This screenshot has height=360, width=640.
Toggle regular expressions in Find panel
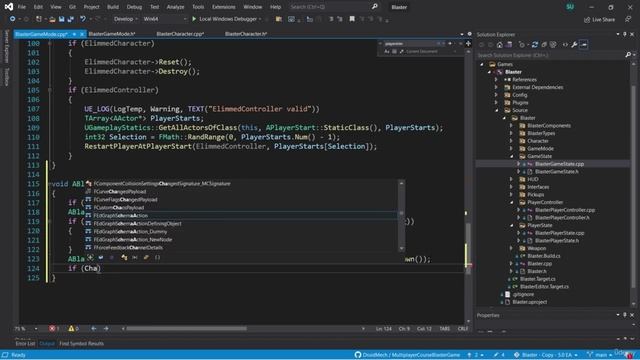pyautogui.click(x=402, y=51)
